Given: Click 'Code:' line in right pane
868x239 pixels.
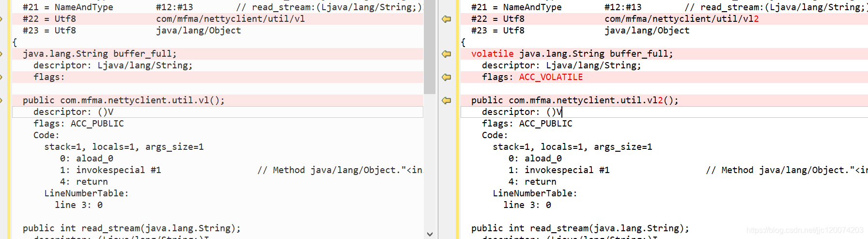Looking at the screenshot, I should click(x=495, y=135).
